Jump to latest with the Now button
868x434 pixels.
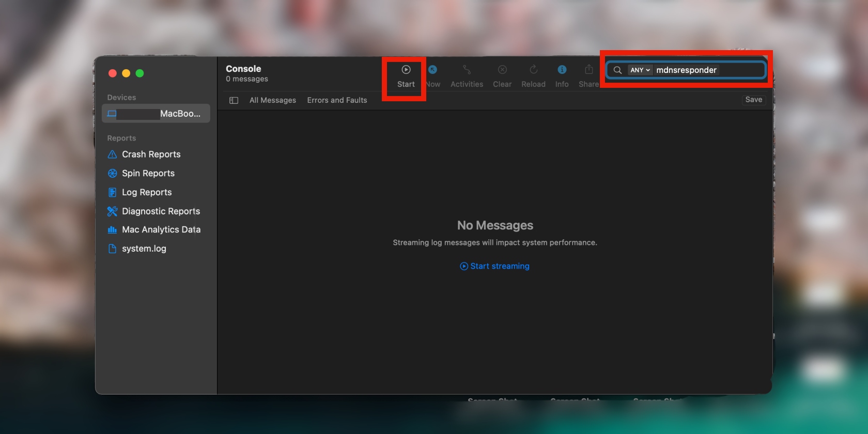(x=433, y=76)
